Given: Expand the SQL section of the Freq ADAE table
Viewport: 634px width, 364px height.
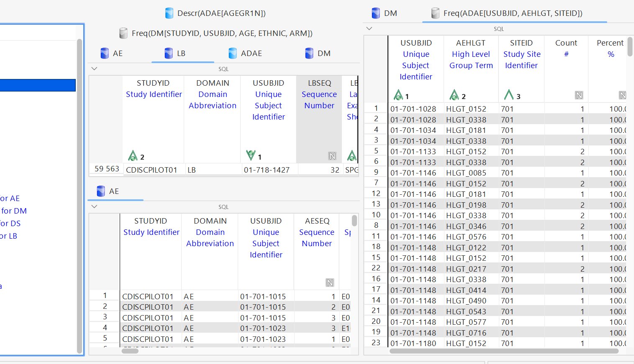Looking at the screenshot, I should [x=369, y=28].
